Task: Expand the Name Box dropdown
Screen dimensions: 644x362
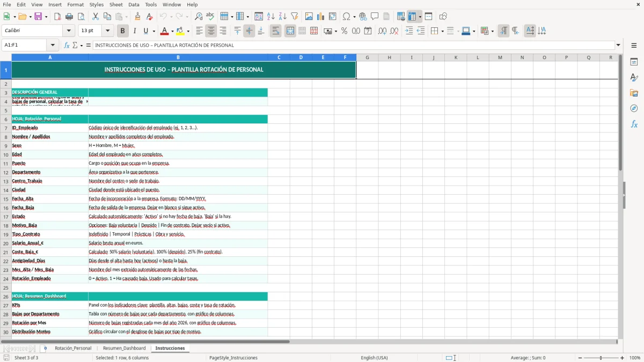Action: (53, 45)
